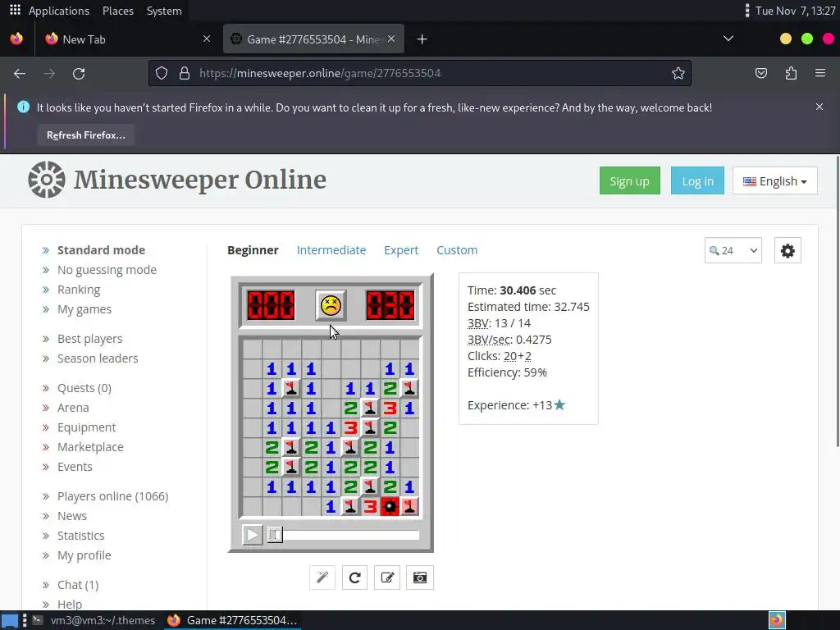The height and width of the screenshot is (630, 840).
Task: Click the restart game circular arrow icon
Action: [x=354, y=577]
